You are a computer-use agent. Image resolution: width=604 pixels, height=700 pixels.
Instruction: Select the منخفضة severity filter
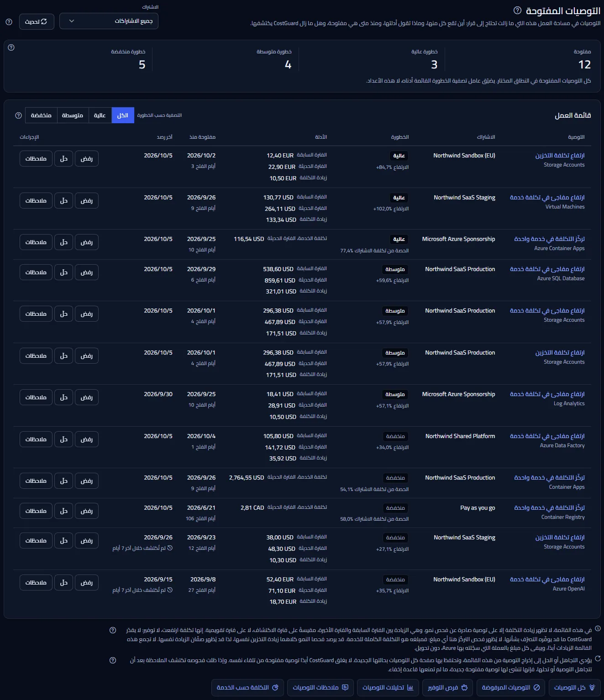(41, 115)
